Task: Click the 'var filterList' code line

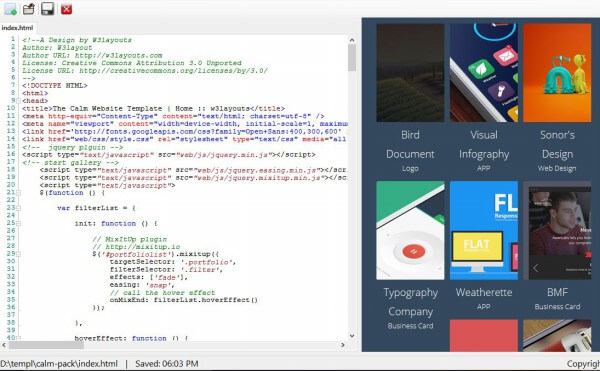Action: point(96,208)
